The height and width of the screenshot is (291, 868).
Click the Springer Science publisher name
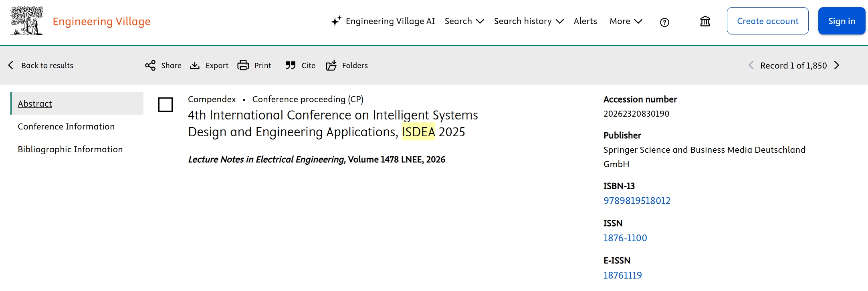[x=704, y=157]
